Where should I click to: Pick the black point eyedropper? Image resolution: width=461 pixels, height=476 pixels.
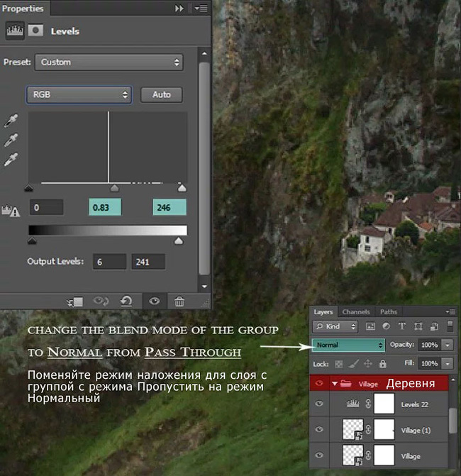(x=11, y=120)
